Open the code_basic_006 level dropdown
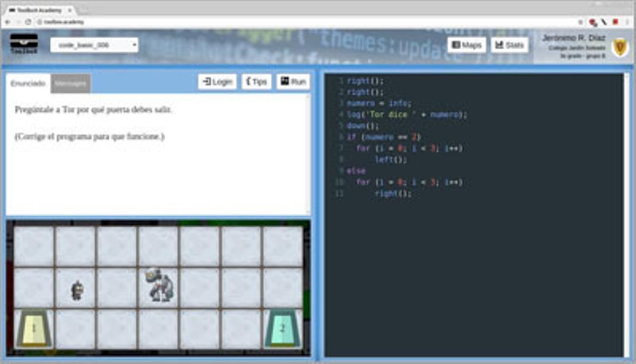 pos(94,46)
